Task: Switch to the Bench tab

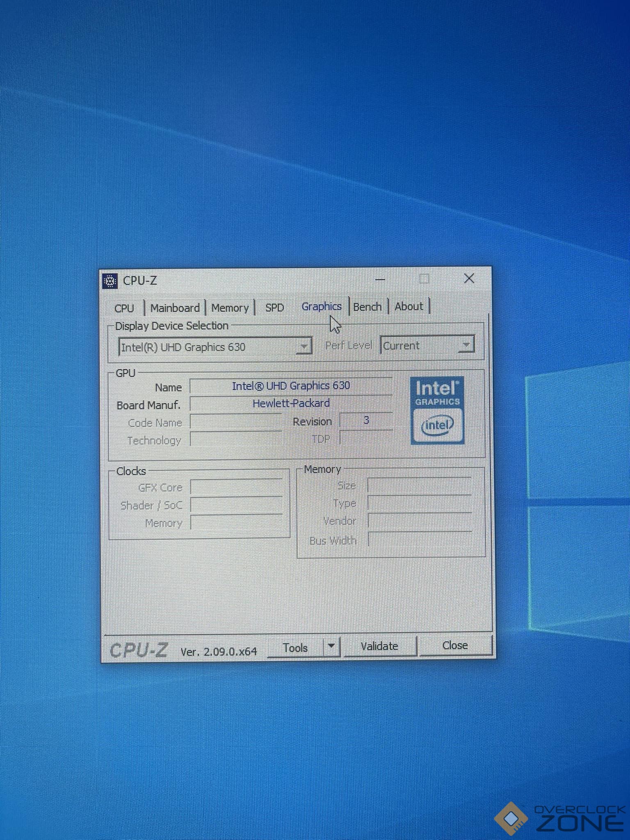Action: 367,306
